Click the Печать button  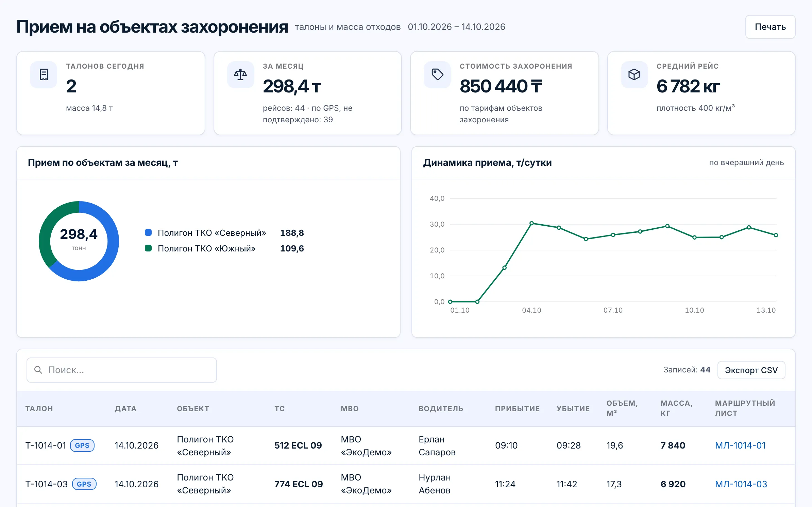coord(770,27)
